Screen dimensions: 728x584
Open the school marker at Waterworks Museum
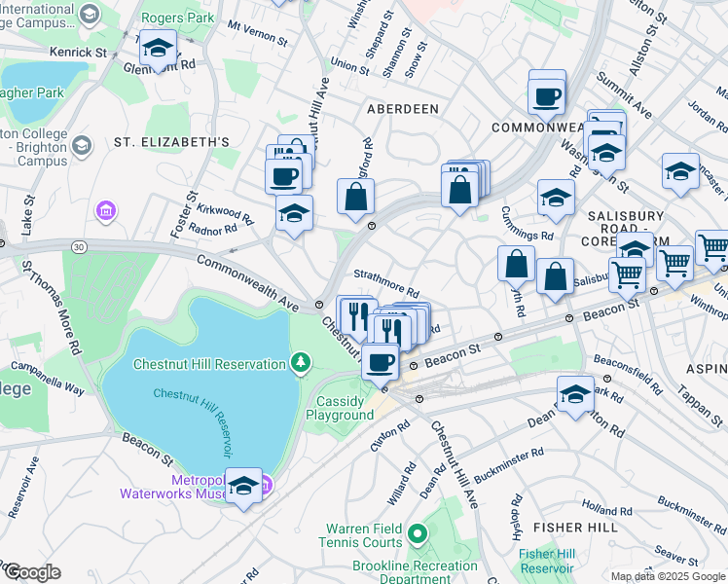coord(243,489)
